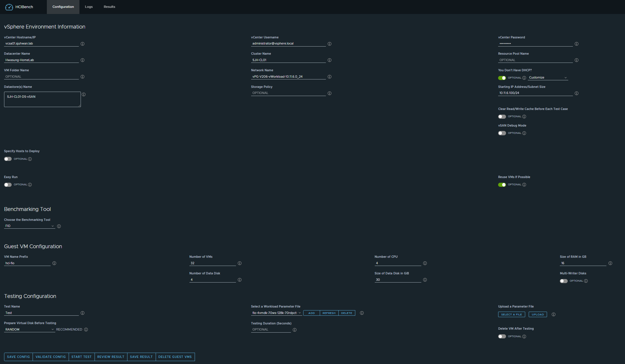Click info icon beside benchmarking tool dropdown
Viewport: 625px width, 364px height.
[x=59, y=226]
